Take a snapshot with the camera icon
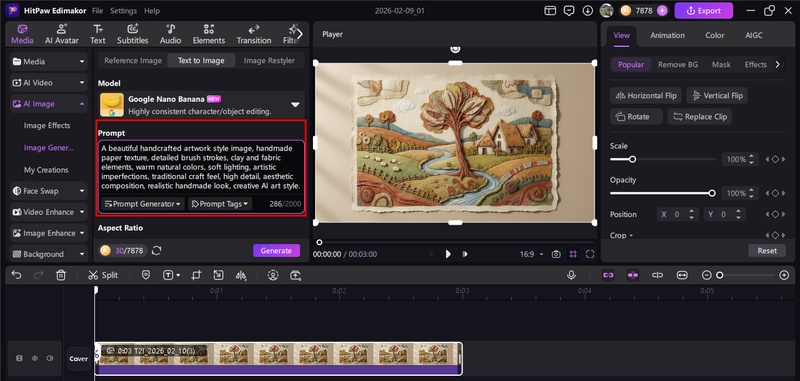This screenshot has width=800, height=381. click(556, 254)
